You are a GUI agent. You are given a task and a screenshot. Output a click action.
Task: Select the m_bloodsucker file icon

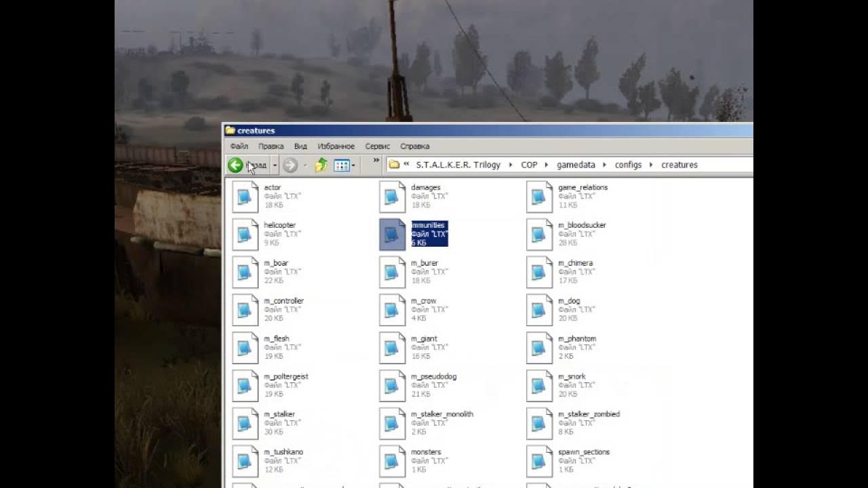point(539,235)
